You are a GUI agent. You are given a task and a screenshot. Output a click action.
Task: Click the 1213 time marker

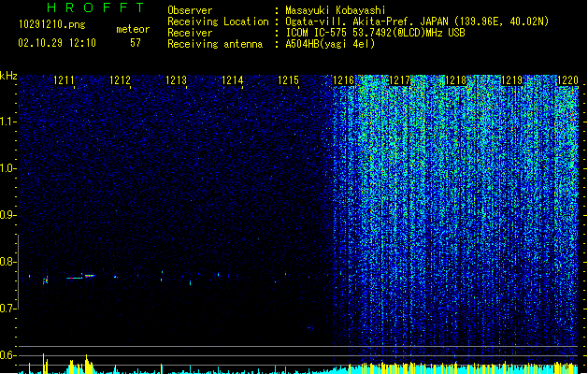(176, 80)
